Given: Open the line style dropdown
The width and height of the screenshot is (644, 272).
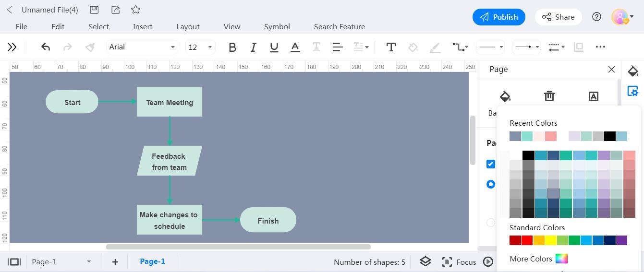Looking at the screenshot, I should coord(490,47).
